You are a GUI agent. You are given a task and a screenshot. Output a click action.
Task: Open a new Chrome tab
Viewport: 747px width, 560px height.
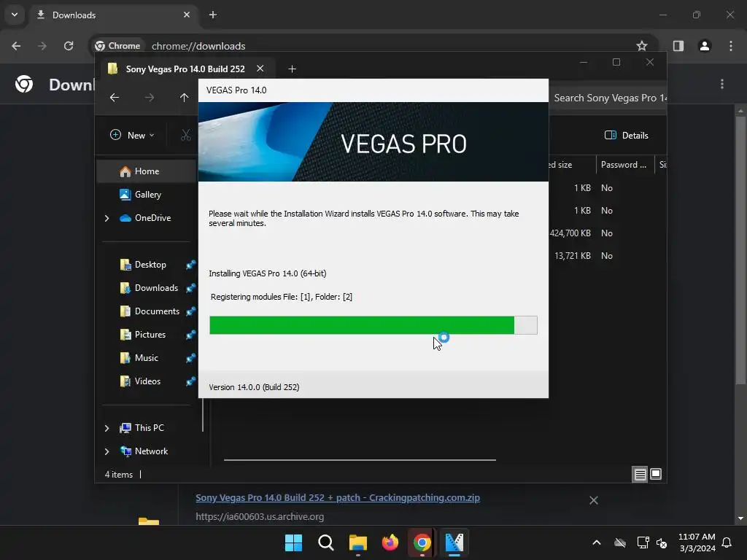[x=213, y=15]
